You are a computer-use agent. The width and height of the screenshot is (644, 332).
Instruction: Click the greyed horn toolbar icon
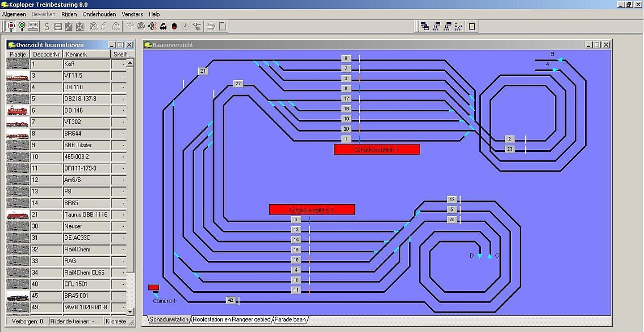(104, 27)
